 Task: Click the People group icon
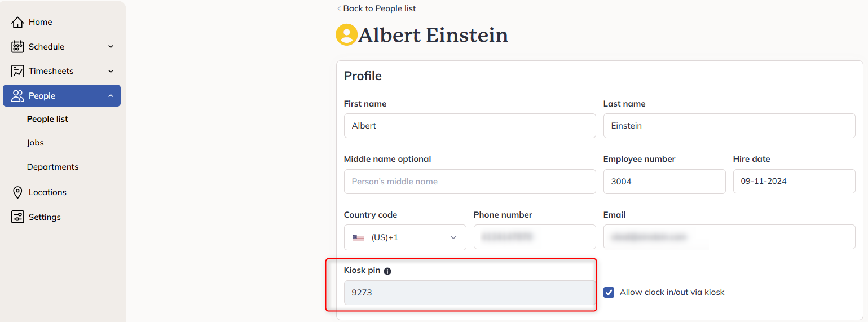click(18, 96)
